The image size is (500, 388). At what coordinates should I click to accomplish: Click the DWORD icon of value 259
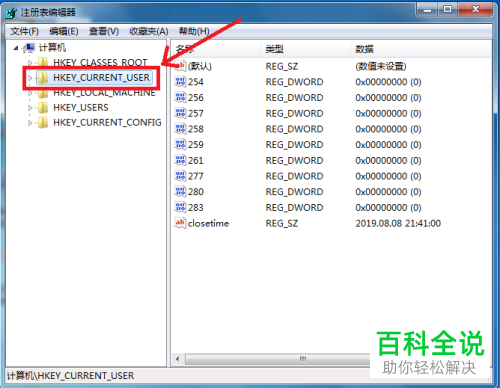(180, 144)
